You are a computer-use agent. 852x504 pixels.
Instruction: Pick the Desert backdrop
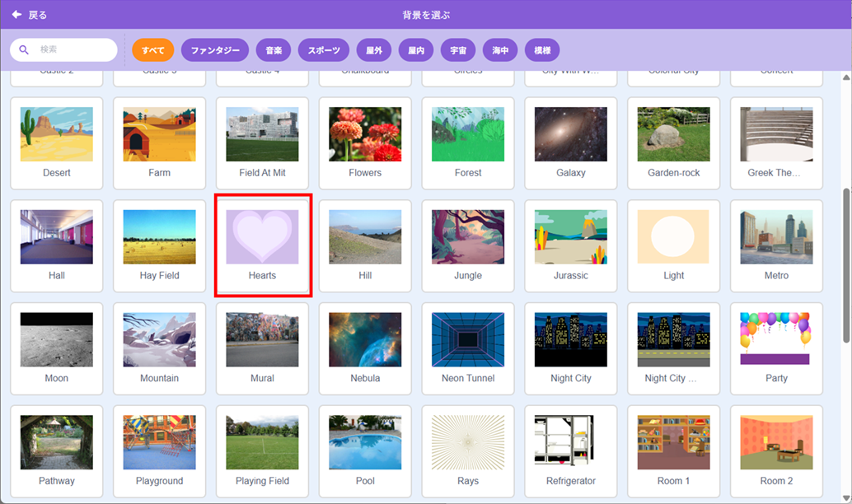pyautogui.click(x=57, y=142)
